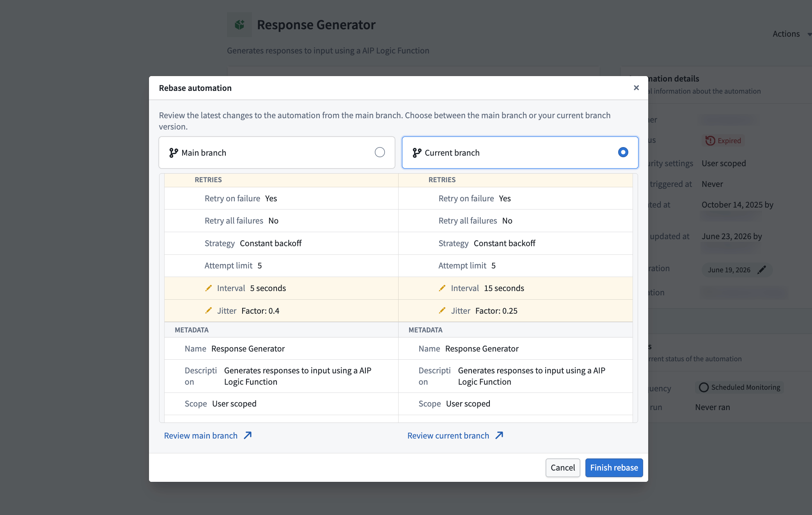This screenshot has width=812, height=515.
Task: Edit the June 19, 2026 expiration pencil icon
Action: pyautogui.click(x=762, y=270)
